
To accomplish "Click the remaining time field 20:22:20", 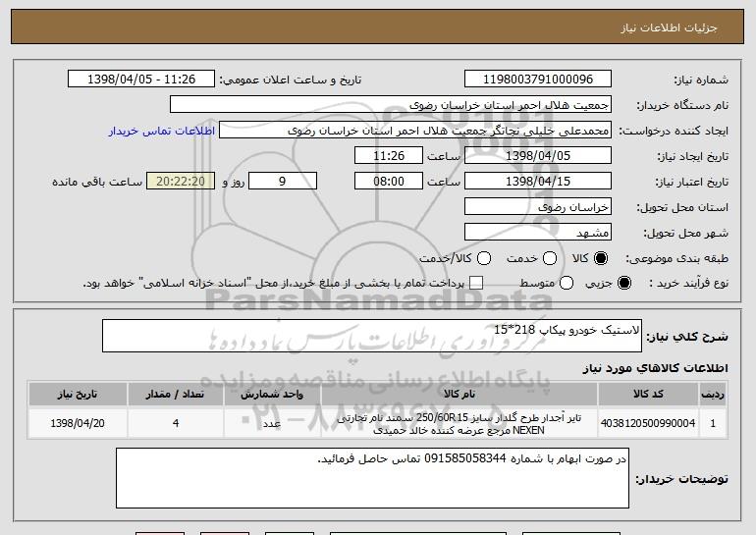I will coord(181,182).
